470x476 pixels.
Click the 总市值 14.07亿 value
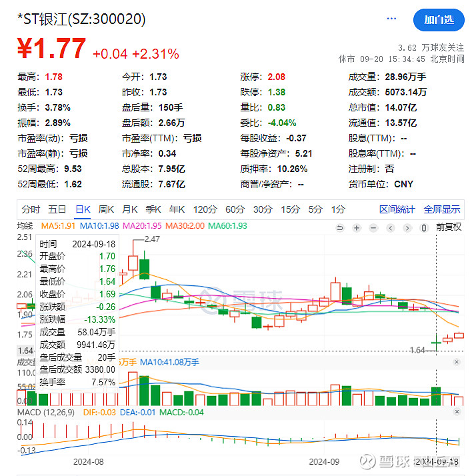click(x=401, y=107)
